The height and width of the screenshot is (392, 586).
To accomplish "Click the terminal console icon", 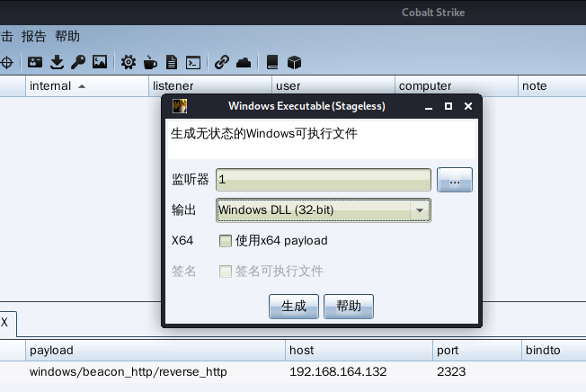I will click(x=193, y=62).
